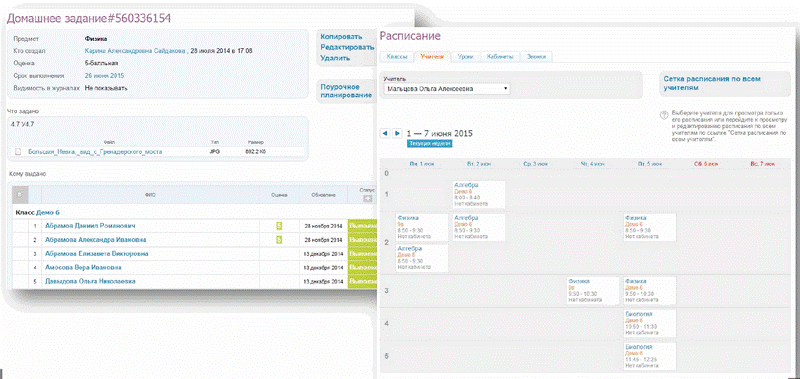Click the icon under the Статус column header

(x=367, y=199)
